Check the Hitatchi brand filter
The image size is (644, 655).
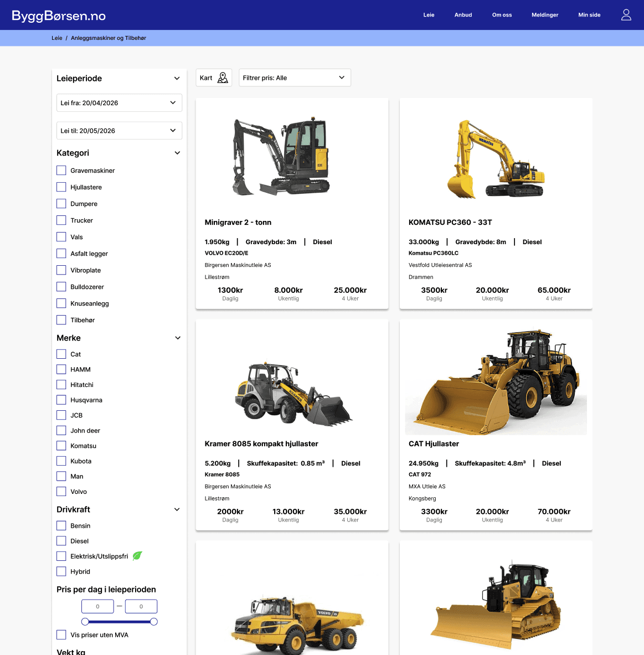[61, 385]
